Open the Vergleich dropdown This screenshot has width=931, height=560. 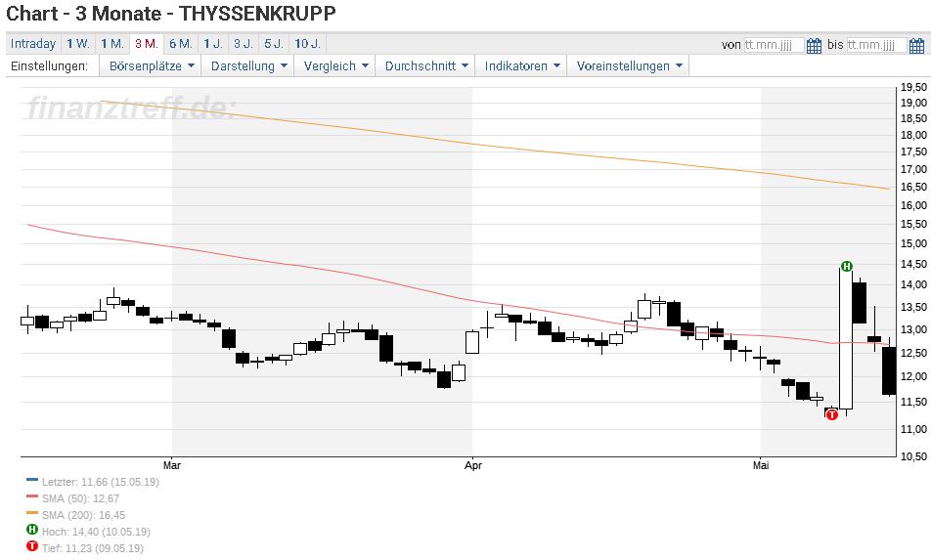pyautogui.click(x=334, y=65)
